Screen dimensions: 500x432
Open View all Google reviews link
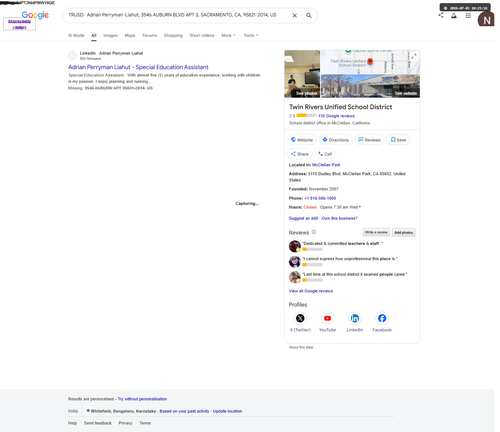tap(311, 291)
